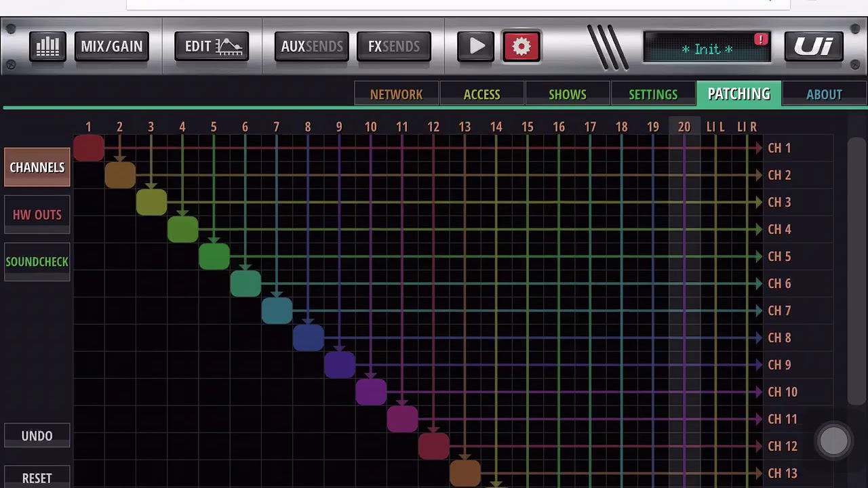Tap the red alert badge on display

click(x=761, y=39)
